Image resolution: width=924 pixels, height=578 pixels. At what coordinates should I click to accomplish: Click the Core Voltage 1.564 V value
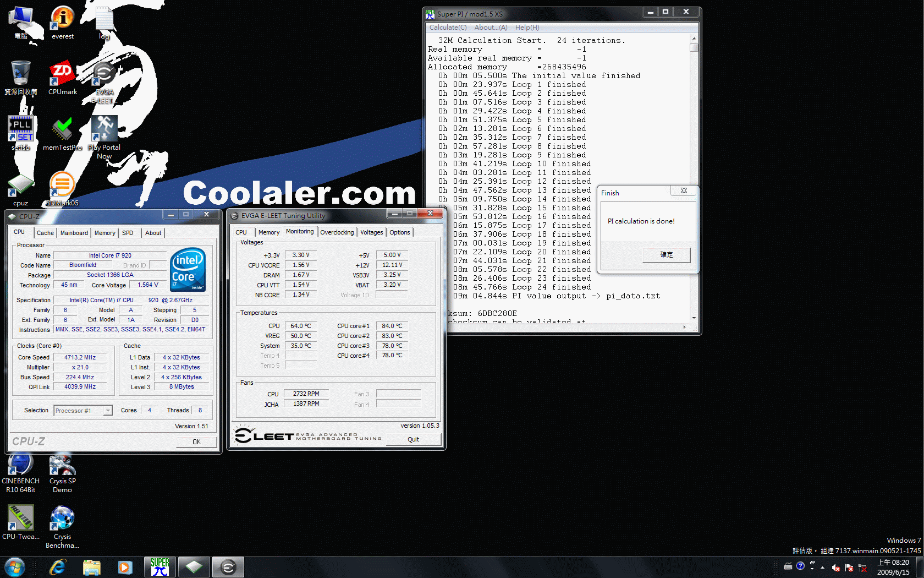point(148,285)
